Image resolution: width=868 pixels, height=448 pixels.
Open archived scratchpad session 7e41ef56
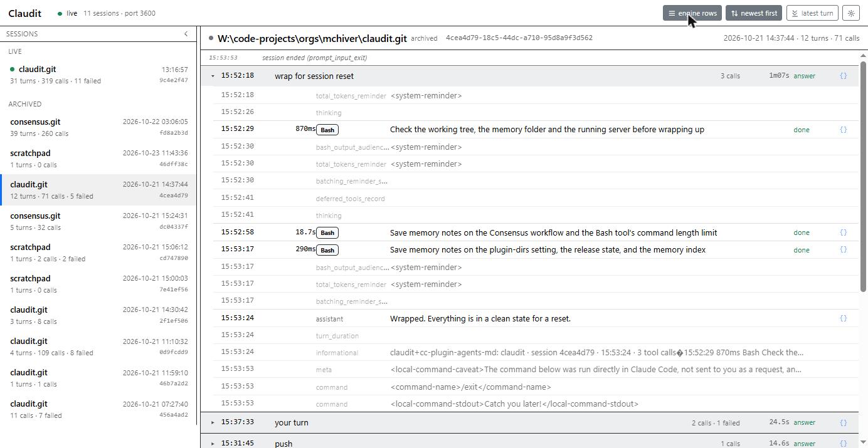[98, 284]
